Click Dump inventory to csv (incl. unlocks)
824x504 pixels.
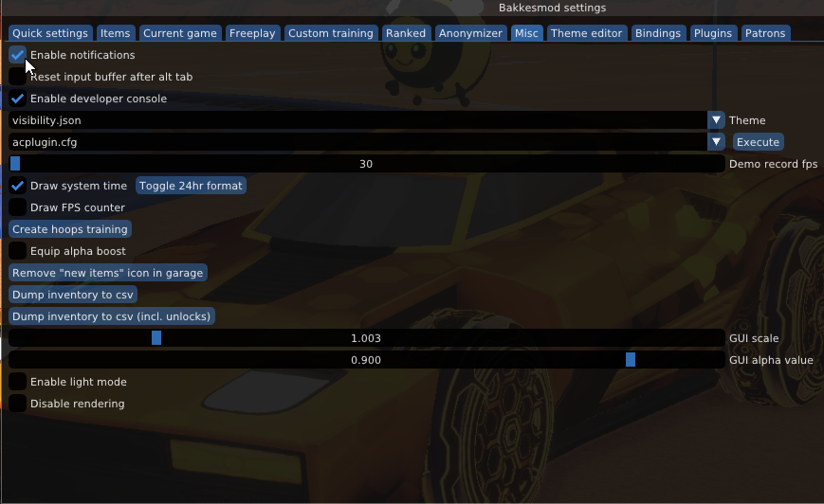111,316
